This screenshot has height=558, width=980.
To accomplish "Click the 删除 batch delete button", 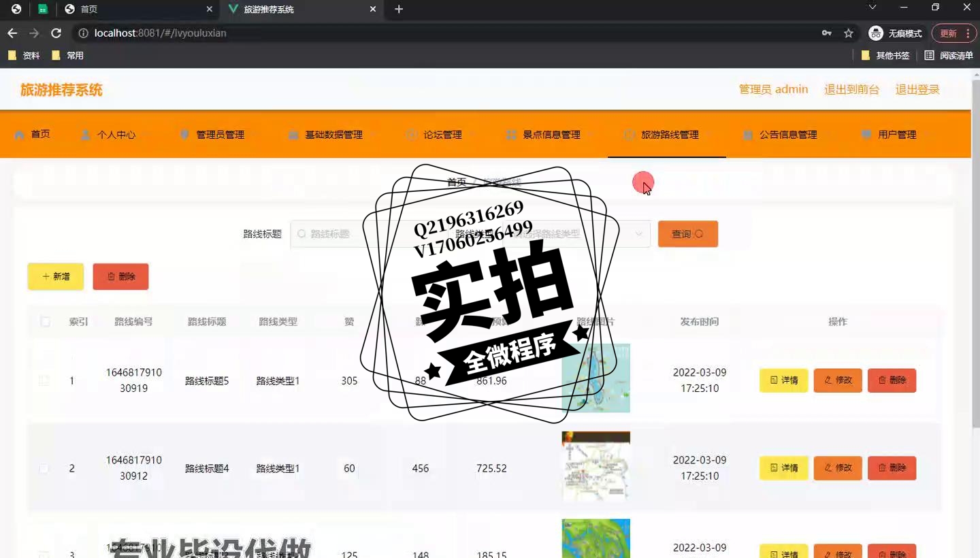I will pos(120,277).
